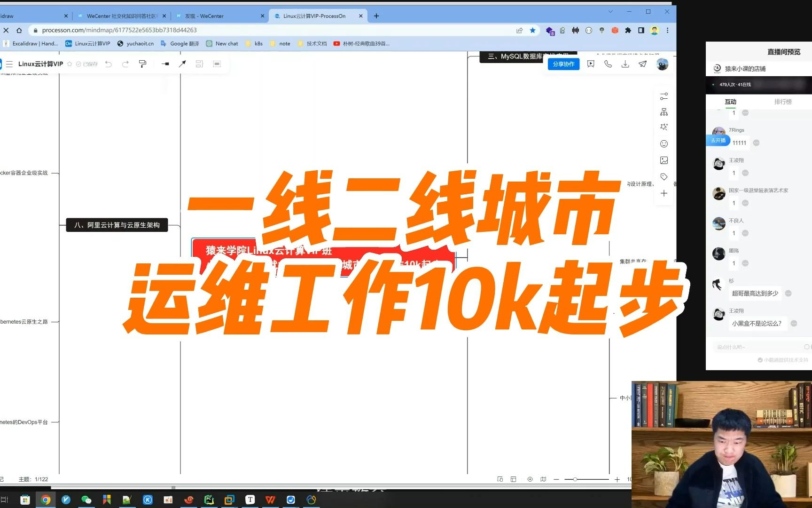The image size is (812, 508).
Task: Open Chrome's three-dot settings menu
Action: click(668, 30)
